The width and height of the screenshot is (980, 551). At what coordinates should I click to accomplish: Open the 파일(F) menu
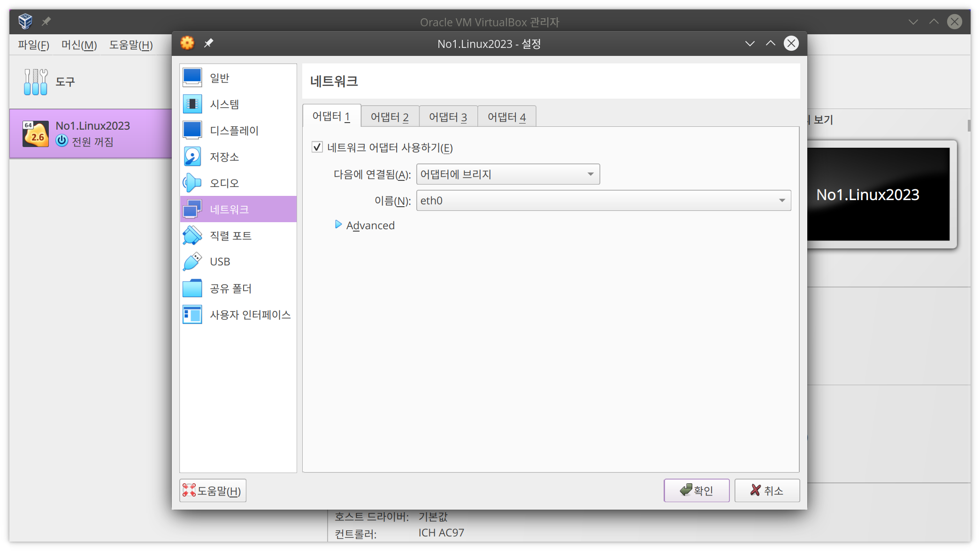click(33, 45)
